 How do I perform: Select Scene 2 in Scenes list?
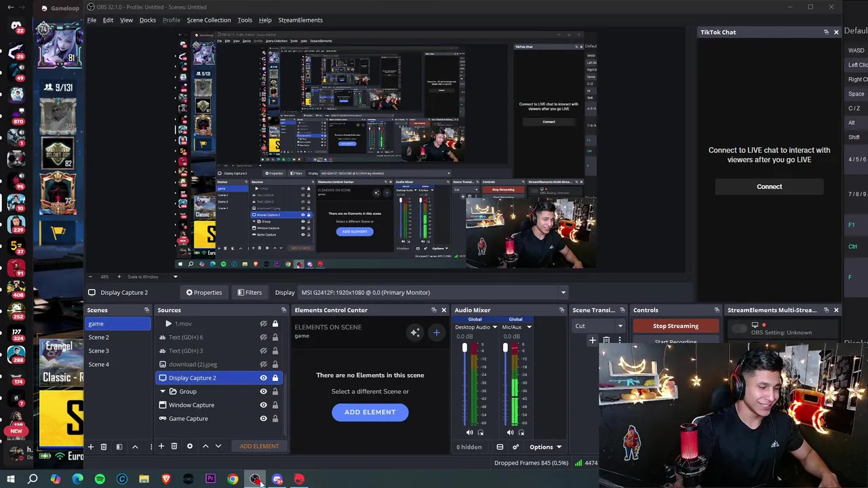pos(118,337)
